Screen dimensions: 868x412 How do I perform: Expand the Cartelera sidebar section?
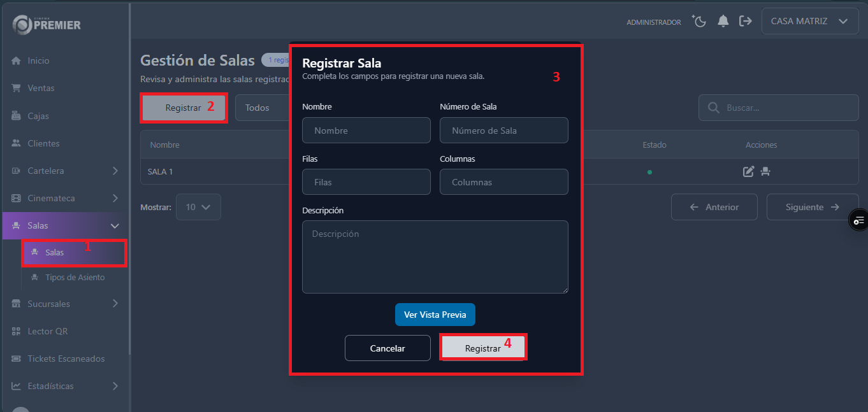pyautogui.click(x=65, y=171)
